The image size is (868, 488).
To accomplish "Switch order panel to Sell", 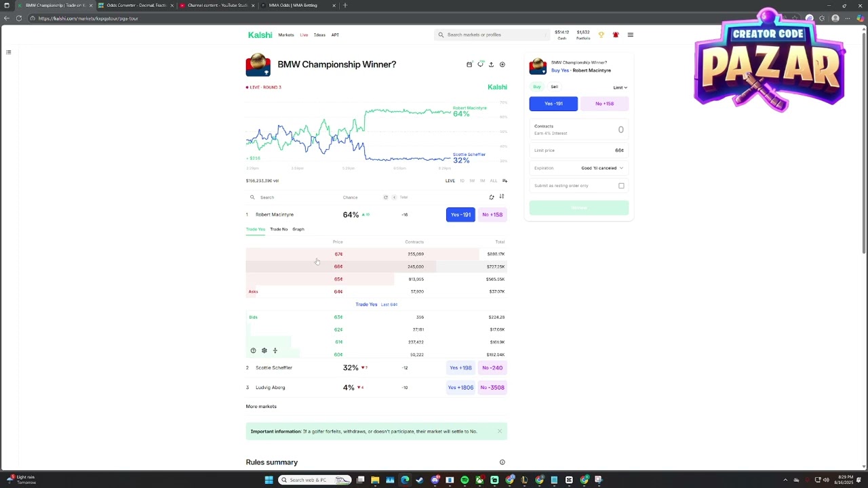I will click(x=554, y=87).
